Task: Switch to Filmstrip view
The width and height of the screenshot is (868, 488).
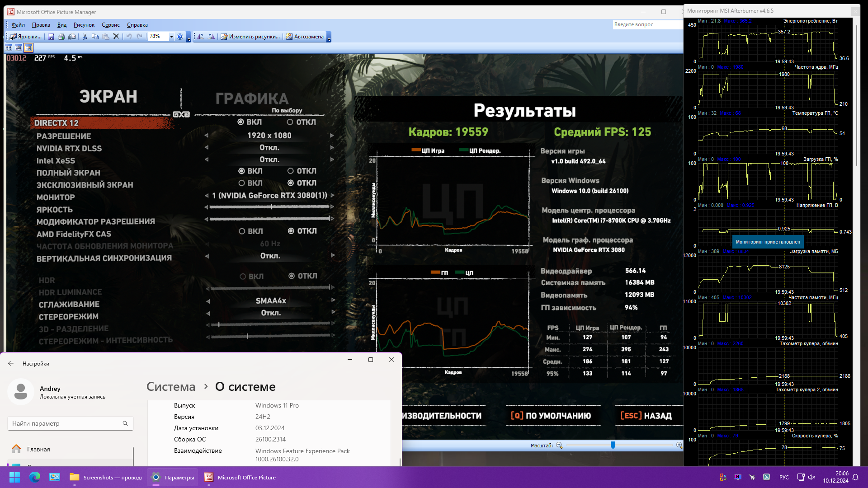Action: point(19,48)
